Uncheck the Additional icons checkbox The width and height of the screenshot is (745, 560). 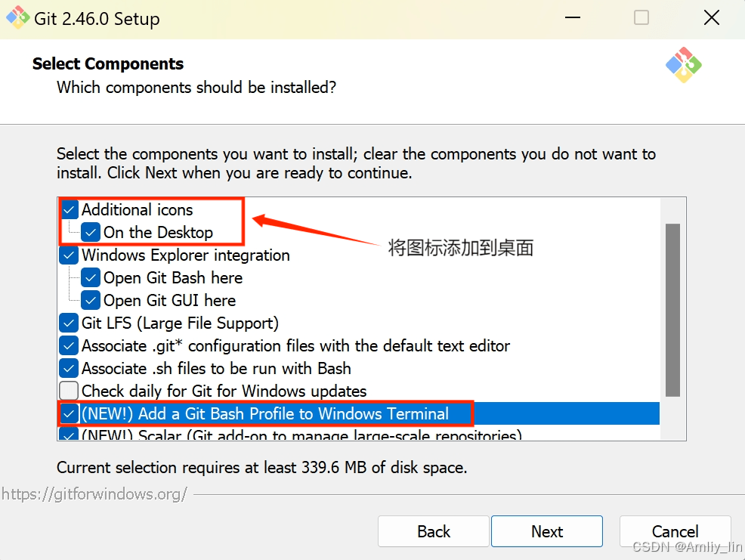[70, 209]
